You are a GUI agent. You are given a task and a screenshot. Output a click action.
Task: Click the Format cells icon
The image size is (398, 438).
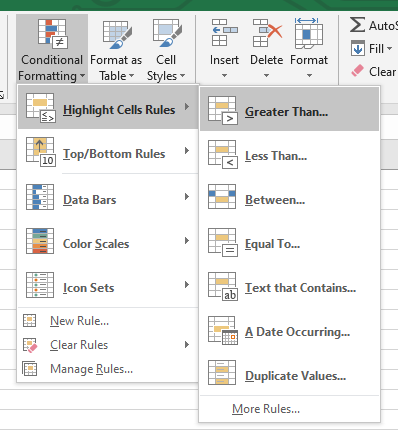(309, 33)
